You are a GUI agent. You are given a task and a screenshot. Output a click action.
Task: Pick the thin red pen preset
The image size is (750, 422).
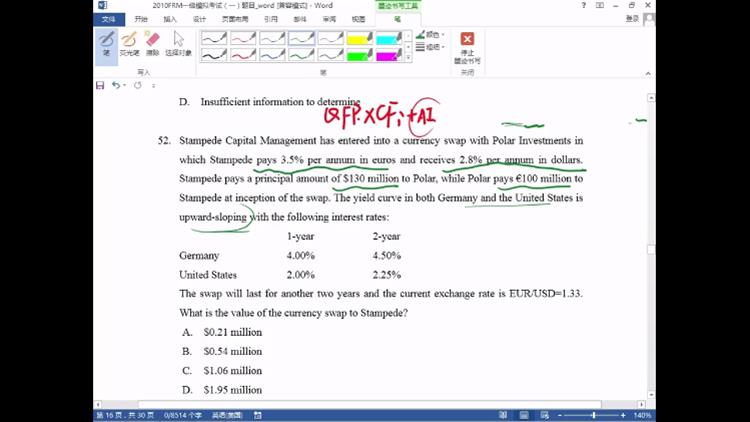243,38
